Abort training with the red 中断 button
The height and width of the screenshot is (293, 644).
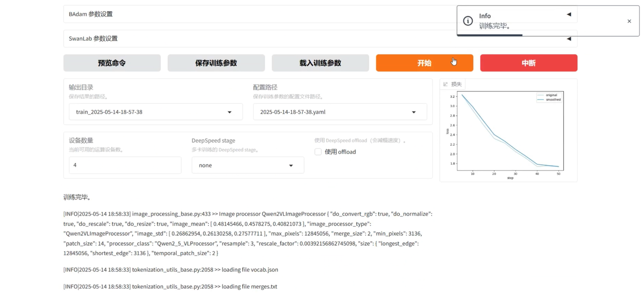click(x=528, y=63)
